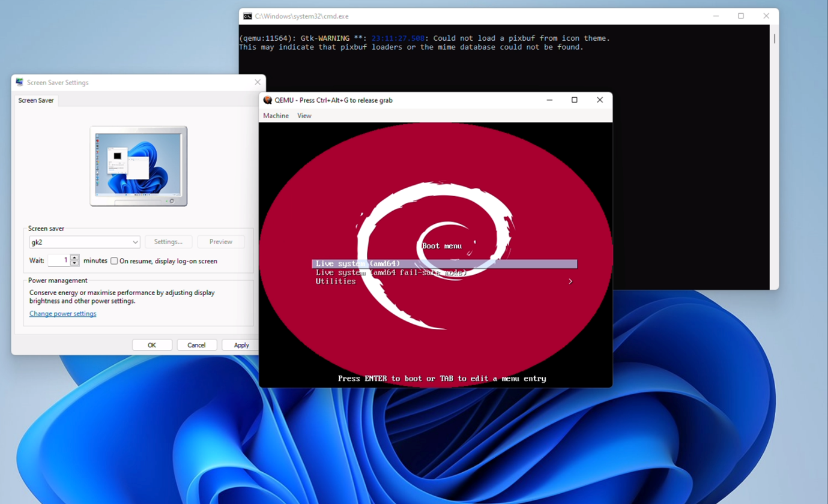Close the Screen Saver Settings dialog
This screenshot has width=828, height=504.
[258, 82]
